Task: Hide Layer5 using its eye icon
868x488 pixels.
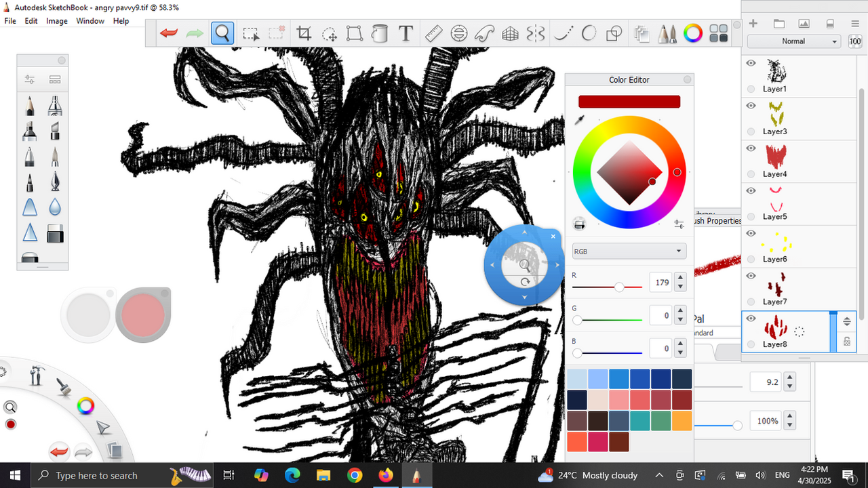Action: [x=751, y=191]
